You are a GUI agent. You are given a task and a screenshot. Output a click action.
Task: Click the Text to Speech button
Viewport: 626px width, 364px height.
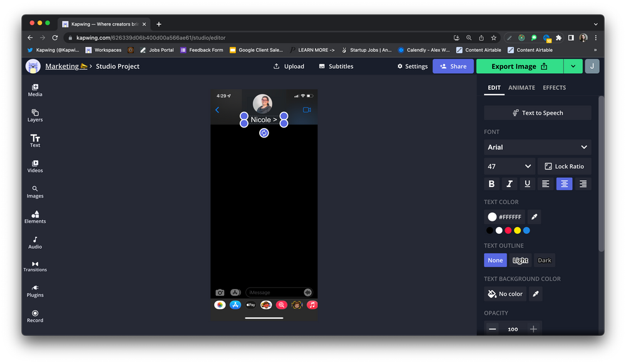pos(537,113)
